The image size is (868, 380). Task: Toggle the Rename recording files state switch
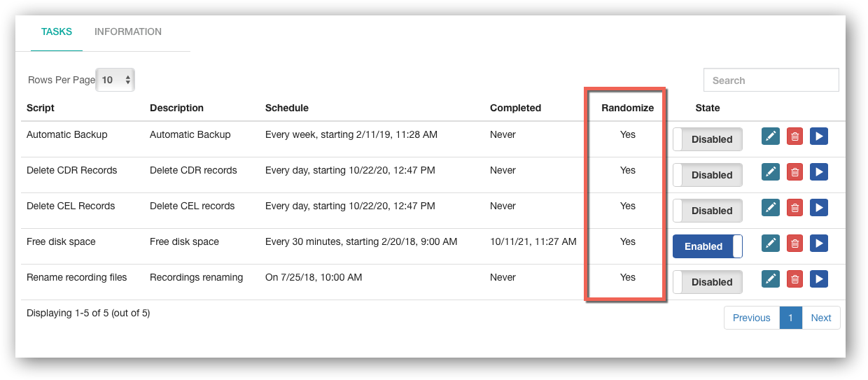tap(708, 282)
